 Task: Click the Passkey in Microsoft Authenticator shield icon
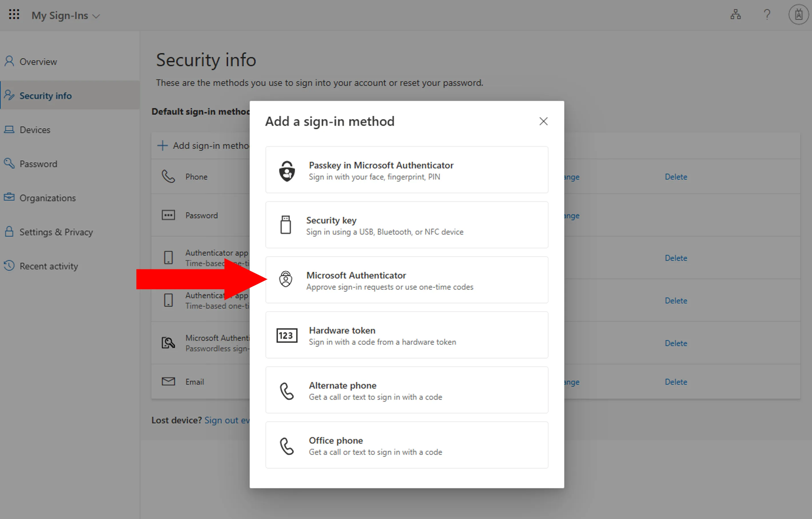(286, 171)
